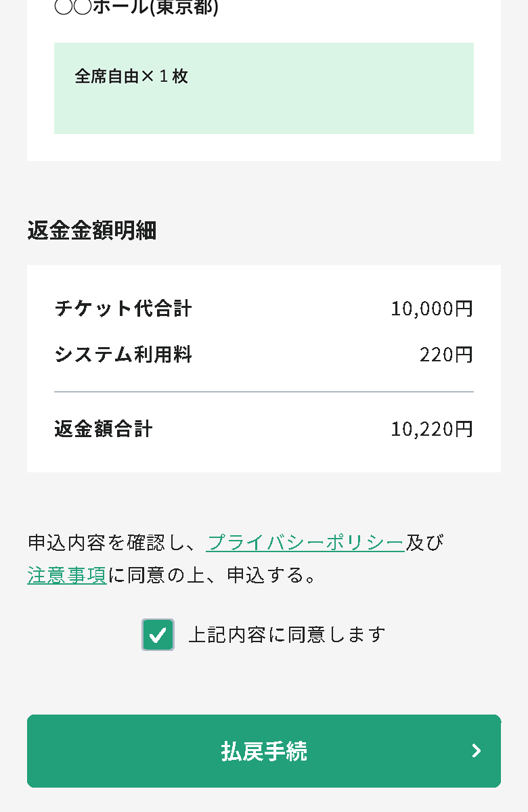The width and height of the screenshot is (528, 812).
Task: Click the に同意の上、申込する。 text
Action: tap(213, 575)
